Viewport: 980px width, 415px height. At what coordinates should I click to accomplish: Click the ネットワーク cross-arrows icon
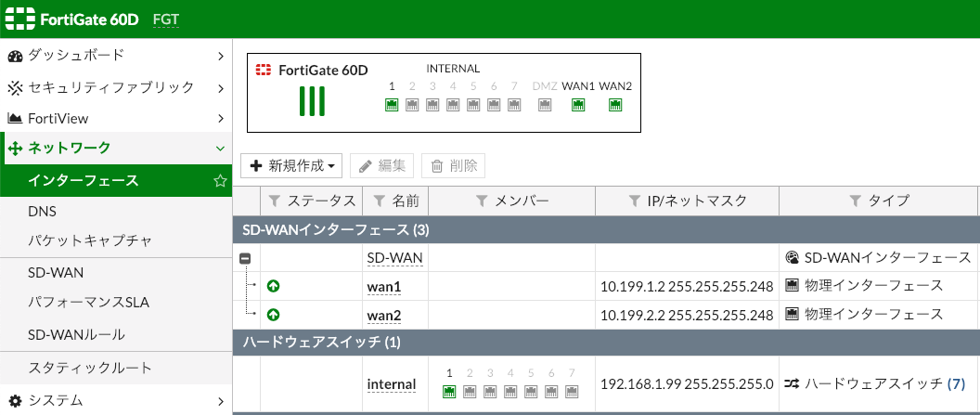(x=15, y=149)
